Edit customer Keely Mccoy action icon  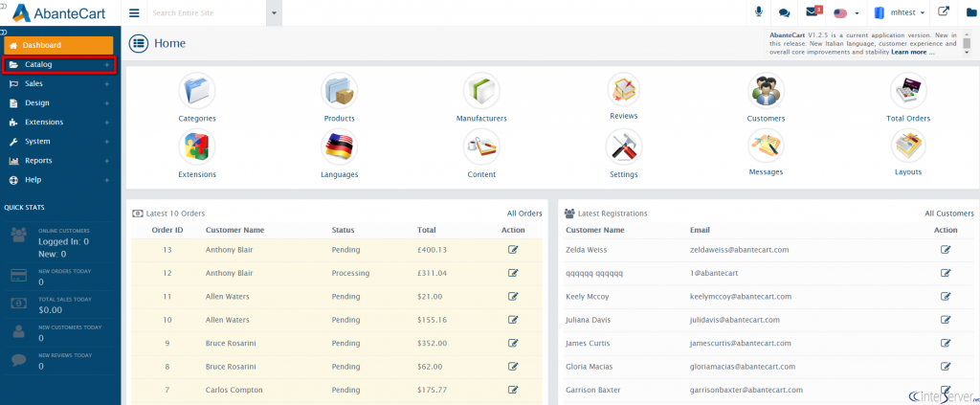(x=946, y=296)
